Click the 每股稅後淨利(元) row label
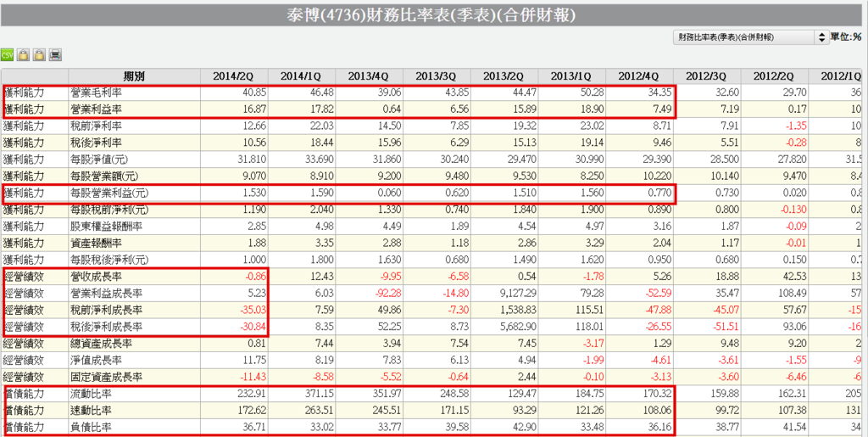Image resolution: width=868 pixels, height=437 pixels. point(109,260)
